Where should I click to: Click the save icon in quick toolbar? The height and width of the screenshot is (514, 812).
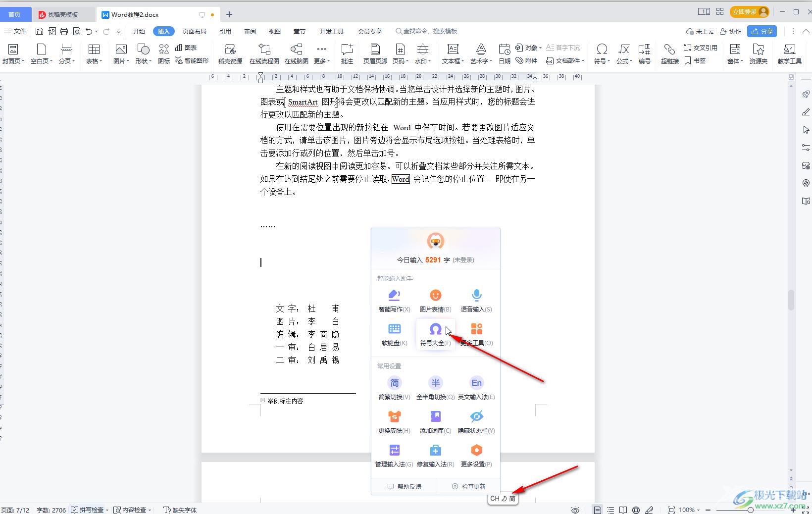tap(39, 31)
